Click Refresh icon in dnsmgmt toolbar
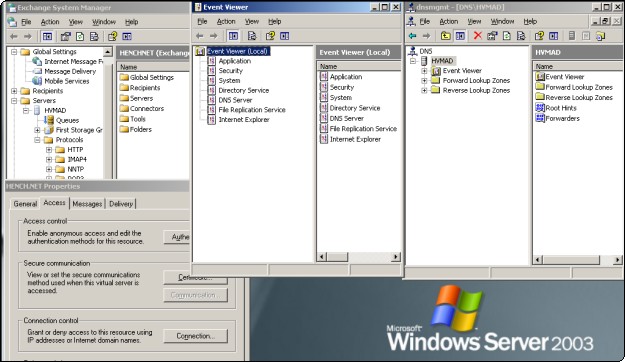The width and height of the screenshot is (625, 362). 507,36
